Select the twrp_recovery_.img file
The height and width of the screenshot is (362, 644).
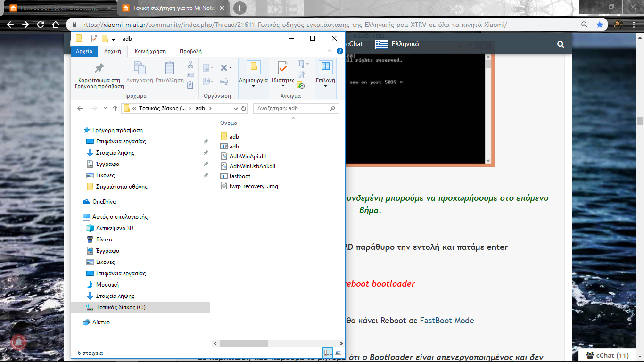coord(253,186)
